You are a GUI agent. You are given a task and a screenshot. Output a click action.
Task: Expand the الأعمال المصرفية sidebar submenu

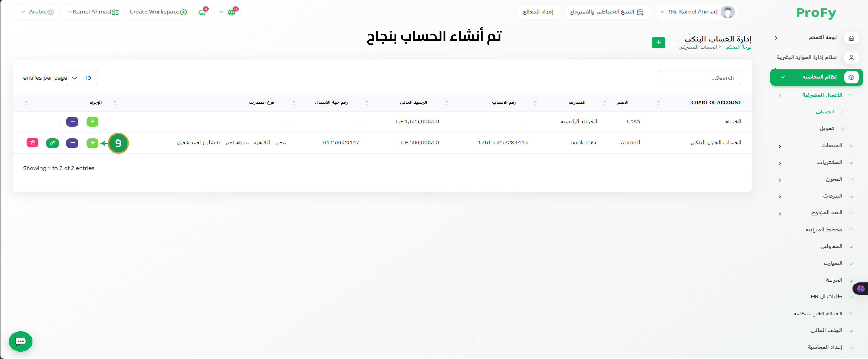[780, 96]
